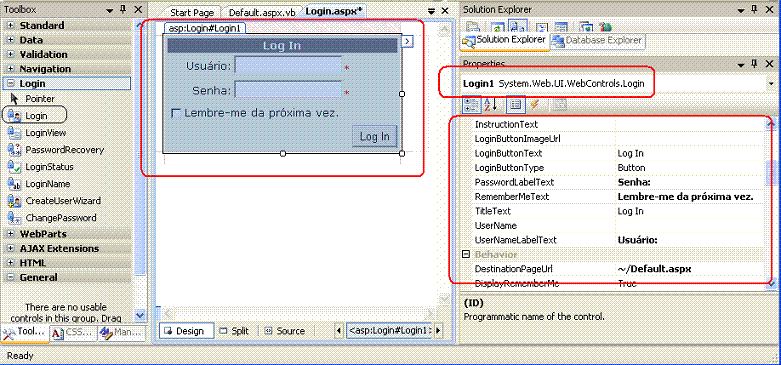Click the Properties icon in Solution Explorer toolbar

pyautogui.click(x=473, y=27)
